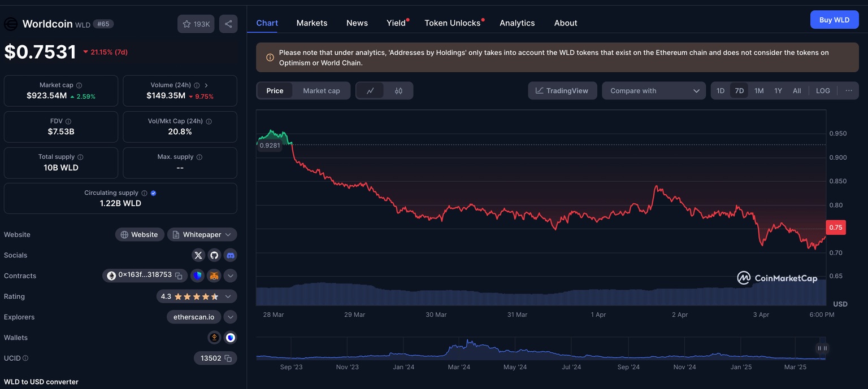Open the Token Unlocks tab
The height and width of the screenshot is (389, 868).
[x=452, y=23]
